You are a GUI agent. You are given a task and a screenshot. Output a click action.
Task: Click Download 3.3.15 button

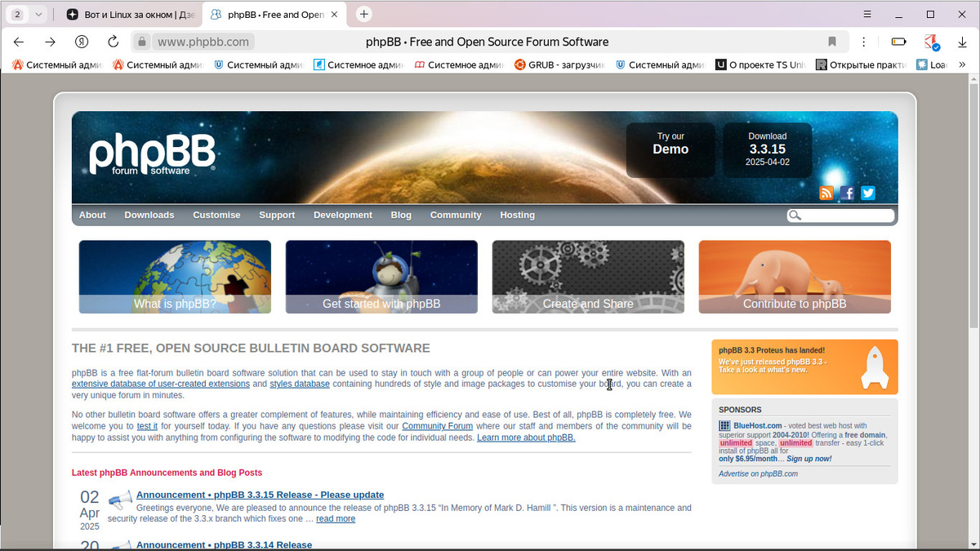click(x=768, y=150)
